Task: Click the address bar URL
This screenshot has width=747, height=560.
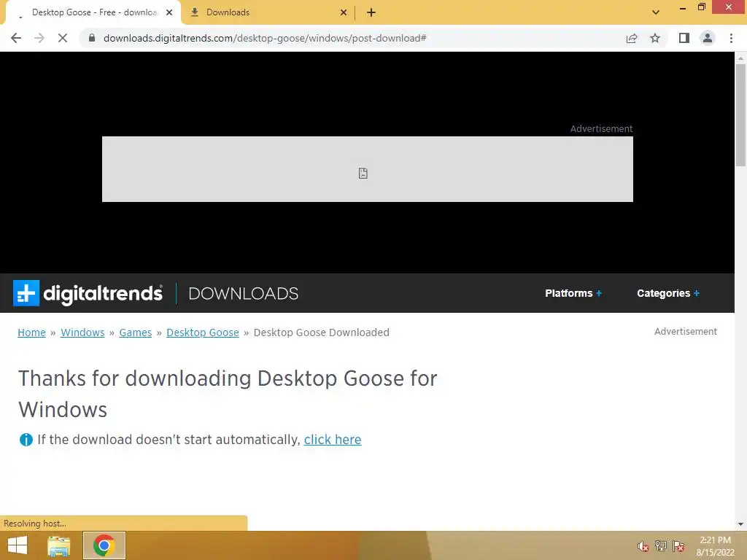Action: coord(265,38)
